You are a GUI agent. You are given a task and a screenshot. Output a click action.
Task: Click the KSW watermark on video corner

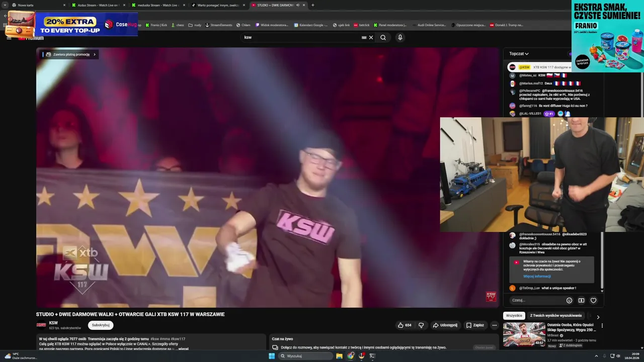(491, 297)
